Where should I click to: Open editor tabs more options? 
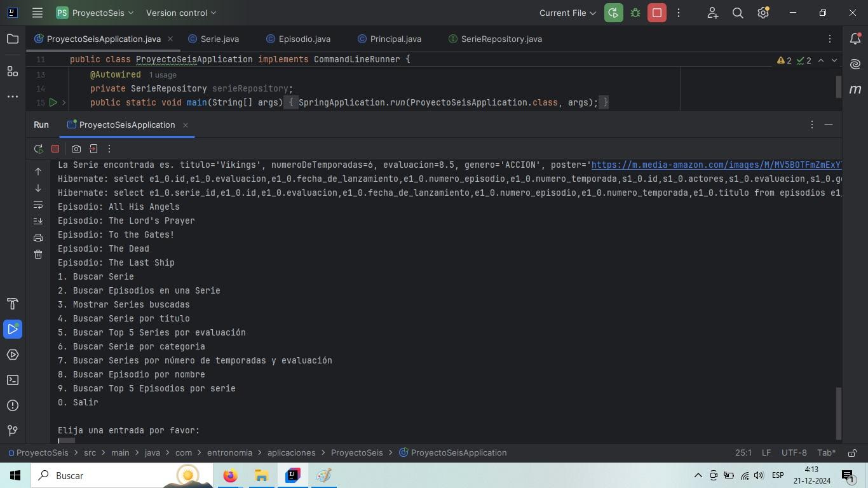[x=830, y=39]
